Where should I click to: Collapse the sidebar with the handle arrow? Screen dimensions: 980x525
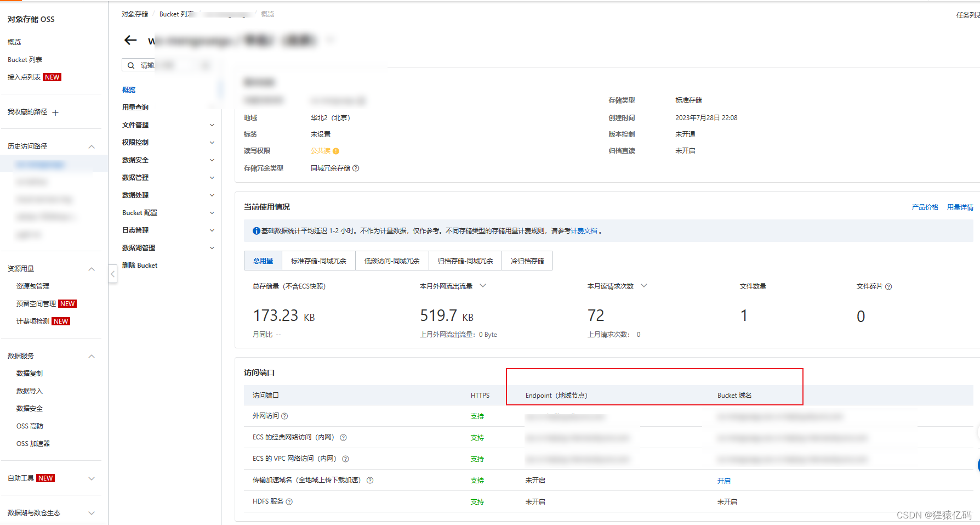pos(112,273)
